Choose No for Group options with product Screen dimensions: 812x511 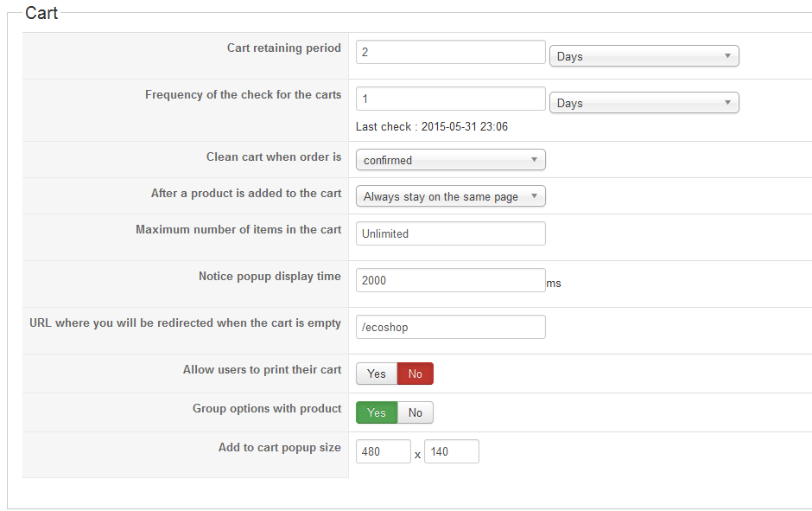coord(416,412)
